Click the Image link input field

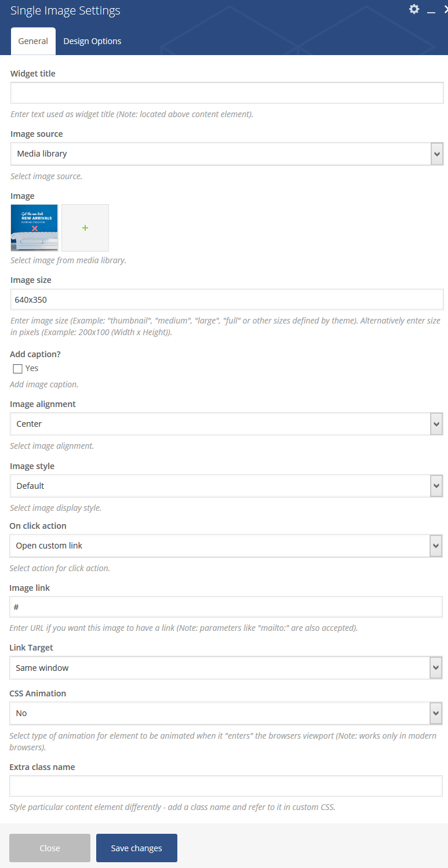coord(226,607)
